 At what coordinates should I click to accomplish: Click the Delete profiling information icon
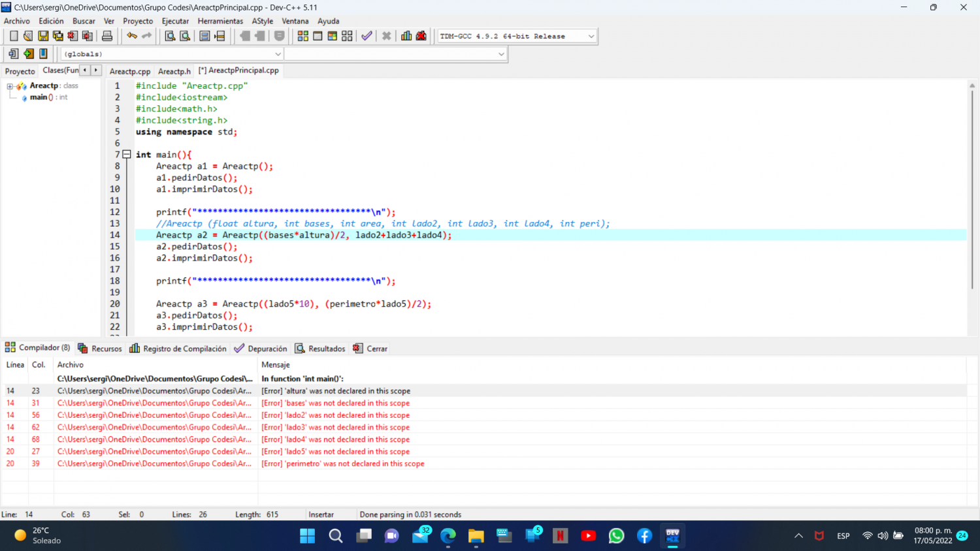click(x=421, y=36)
